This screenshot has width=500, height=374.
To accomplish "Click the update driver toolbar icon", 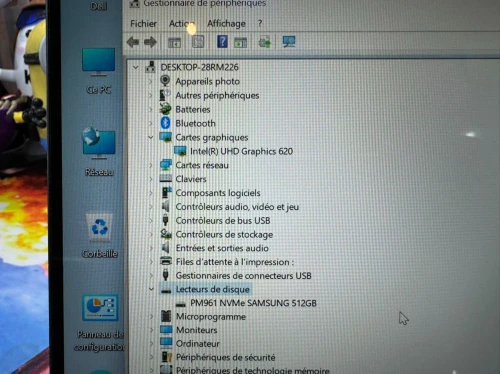I will (265, 42).
